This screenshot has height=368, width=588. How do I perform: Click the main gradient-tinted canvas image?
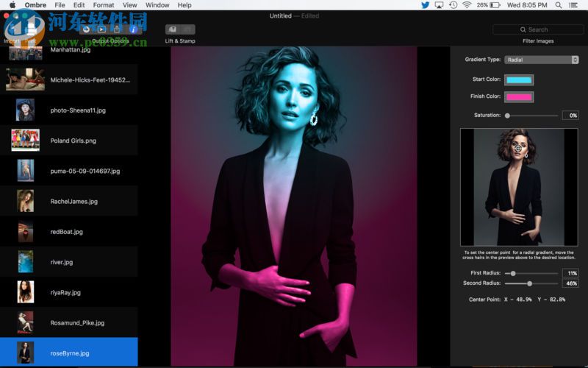click(x=294, y=206)
